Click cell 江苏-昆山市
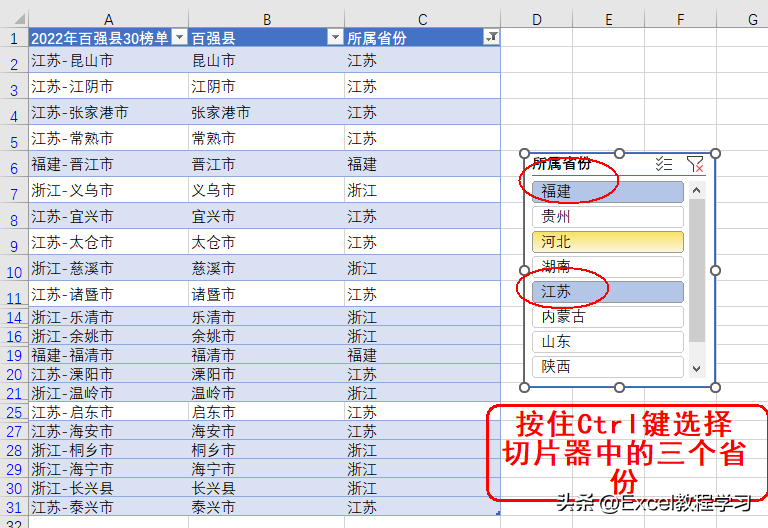Image resolution: width=768 pixels, height=528 pixels. 108,60
